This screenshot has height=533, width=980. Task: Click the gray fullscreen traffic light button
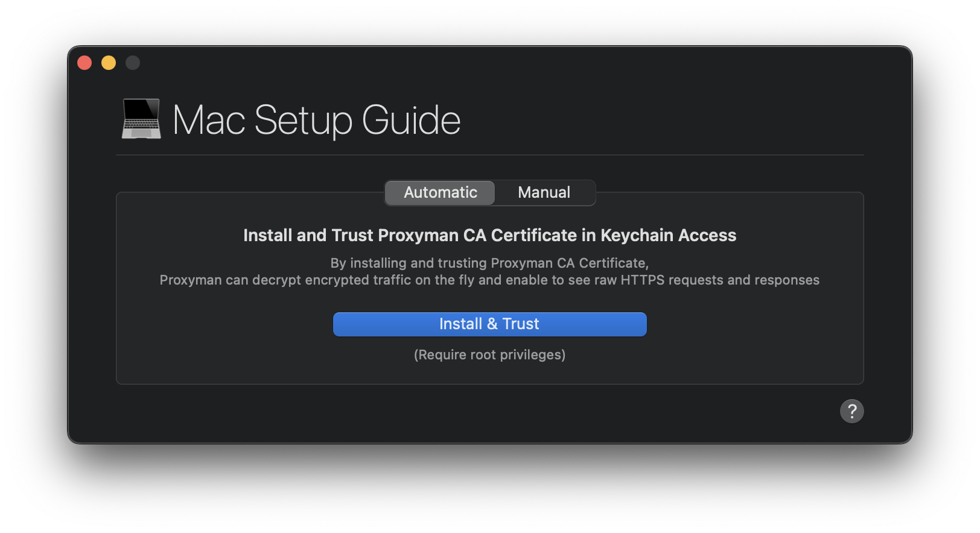point(132,62)
